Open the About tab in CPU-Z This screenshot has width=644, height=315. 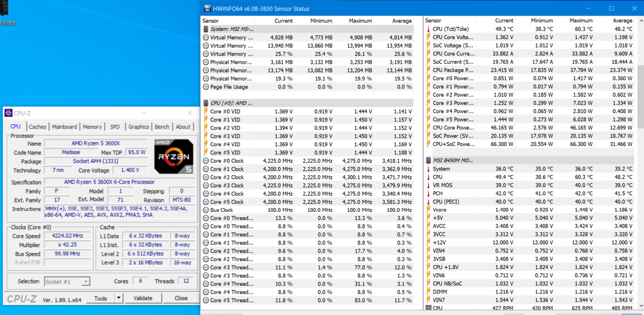pos(183,127)
